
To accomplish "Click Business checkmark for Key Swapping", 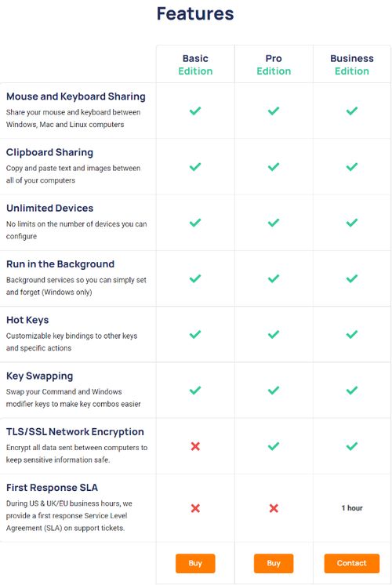I will (x=352, y=391).
